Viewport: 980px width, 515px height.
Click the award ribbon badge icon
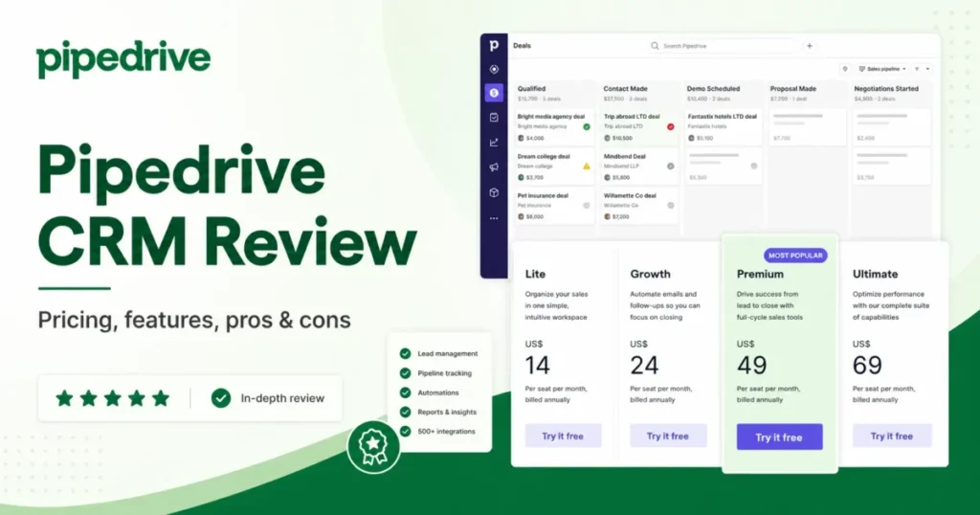point(373,447)
